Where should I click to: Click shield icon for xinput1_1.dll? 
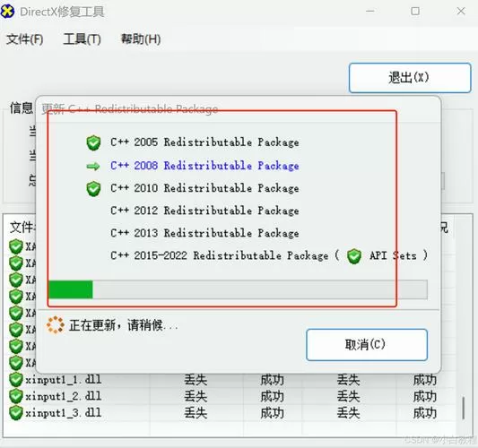point(16,380)
